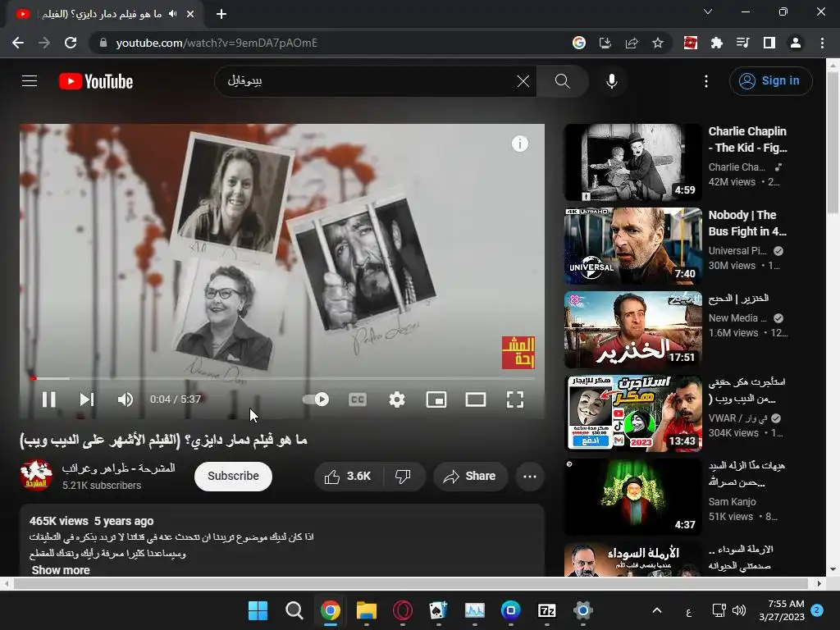The height and width of the screenshot is (630, 840).
Task: Toggle the autoplay switch
Action: [316, 399]
